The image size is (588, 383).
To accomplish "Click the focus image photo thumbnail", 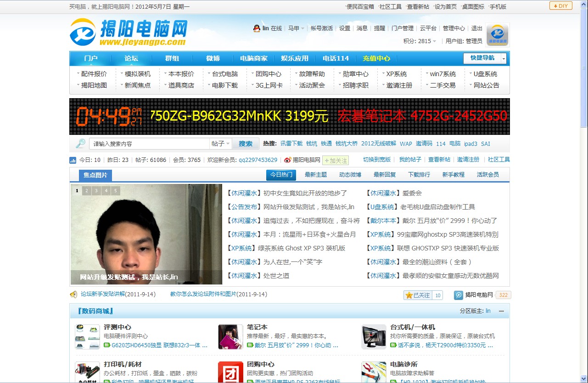I will 146,234.
